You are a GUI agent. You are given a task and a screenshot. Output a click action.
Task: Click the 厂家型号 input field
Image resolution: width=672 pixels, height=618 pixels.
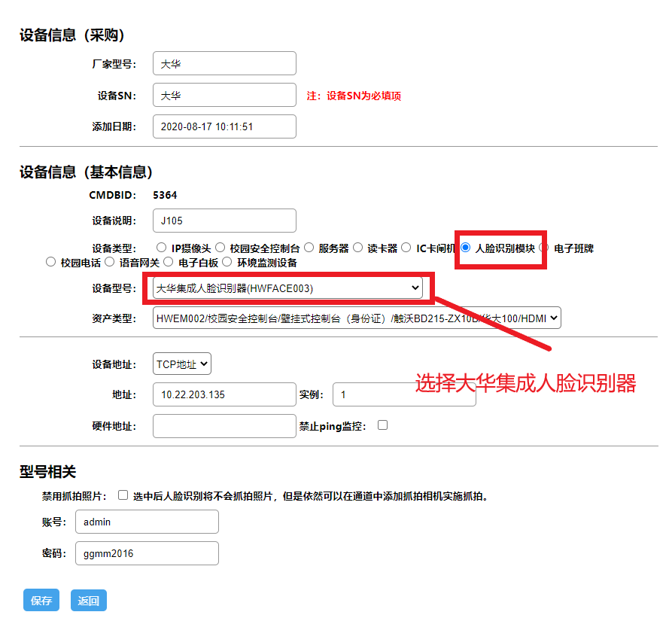[224, 64]
